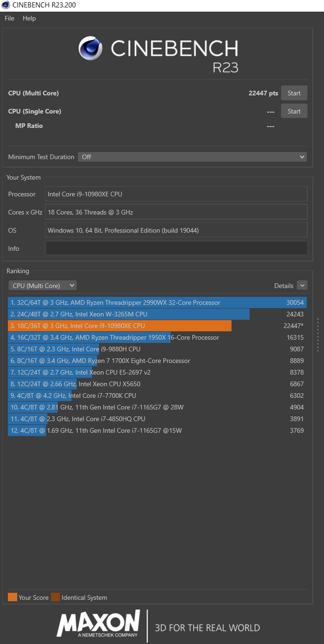This screenshot has height=644, width=324.
Task: Click the orange Your Score legend swatch
Action: click(x=13, y=597)
